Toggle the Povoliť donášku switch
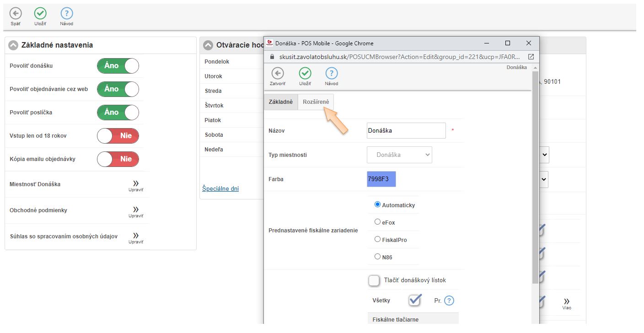The image size is (644, 333). 118,66
